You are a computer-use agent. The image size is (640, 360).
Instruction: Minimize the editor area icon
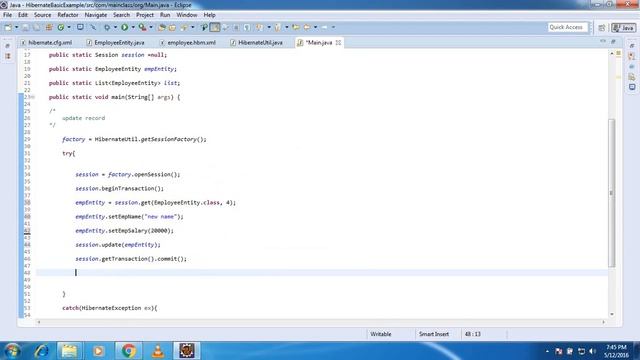[x=603, y=42]
